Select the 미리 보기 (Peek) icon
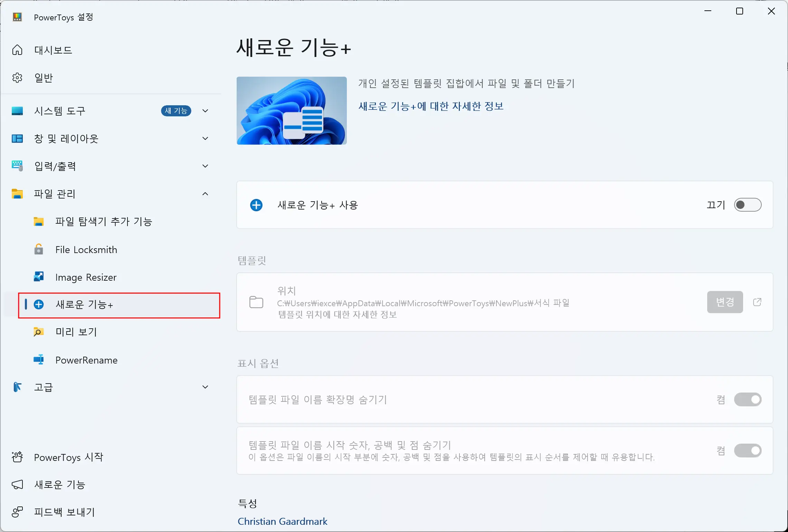The height and width of the screenshot is (532, 788). (38, 332)
